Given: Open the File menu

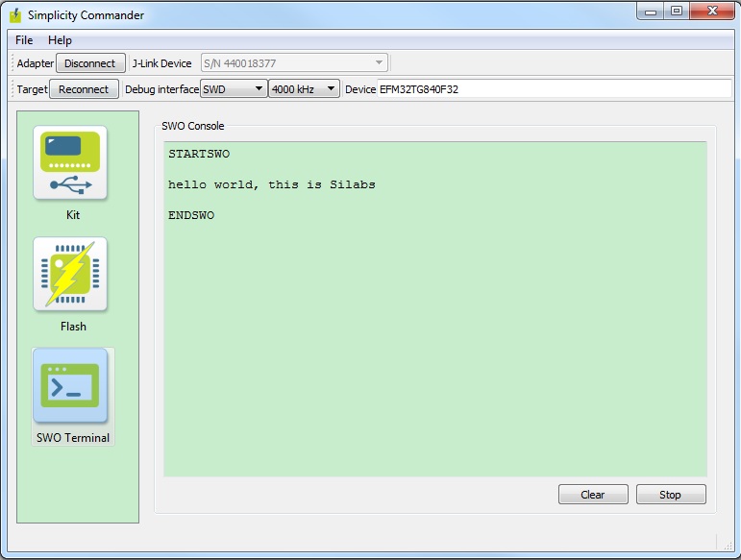Looking at the screenshot, I should pos(24,40).
